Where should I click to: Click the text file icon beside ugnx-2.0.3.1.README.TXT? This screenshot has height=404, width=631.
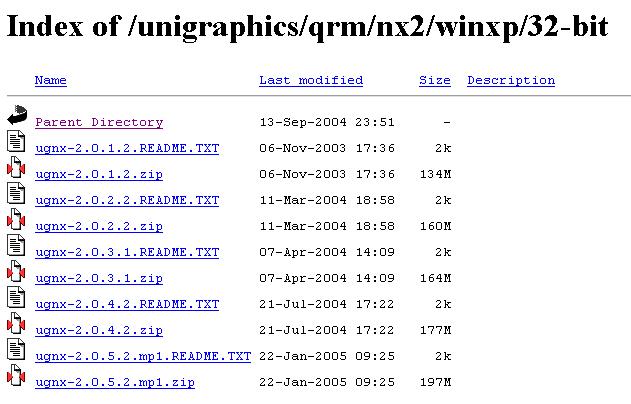click(16, 245)
